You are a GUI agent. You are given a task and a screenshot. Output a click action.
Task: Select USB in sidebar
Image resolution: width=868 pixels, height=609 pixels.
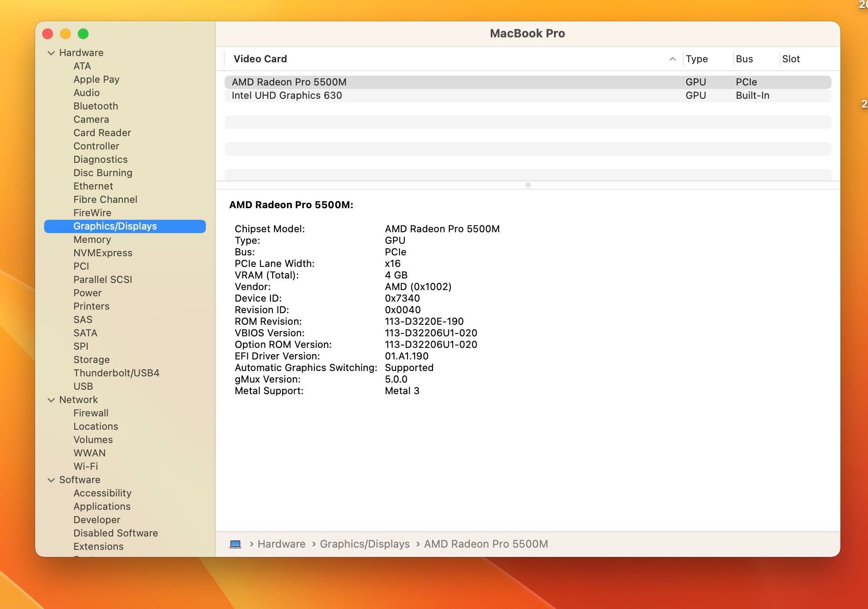pyautogui.click(x=83, y=386)
